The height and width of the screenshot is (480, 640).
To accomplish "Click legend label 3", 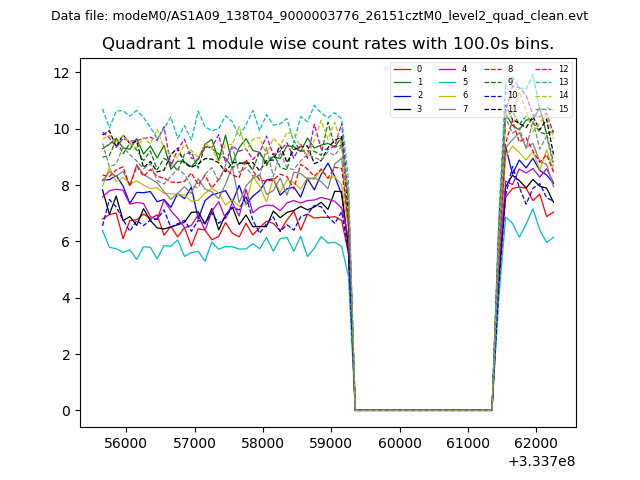I will (419, 108).
